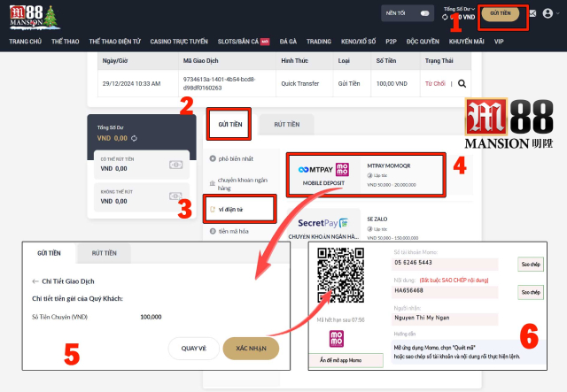The width and height of the screenshot is (567, 392).
Task: Click MoMo logo in MTPAY card
Action: [x=342, y=169]
